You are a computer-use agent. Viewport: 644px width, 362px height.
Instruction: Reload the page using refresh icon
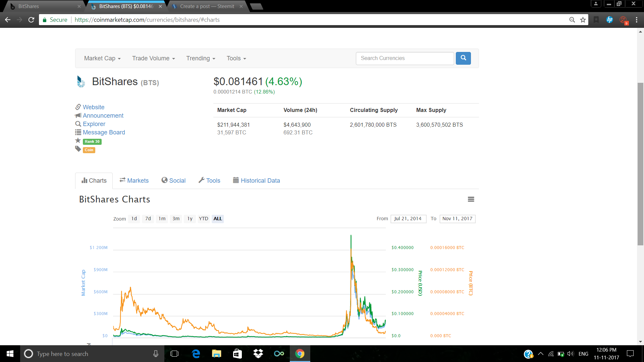click(31, 20)
